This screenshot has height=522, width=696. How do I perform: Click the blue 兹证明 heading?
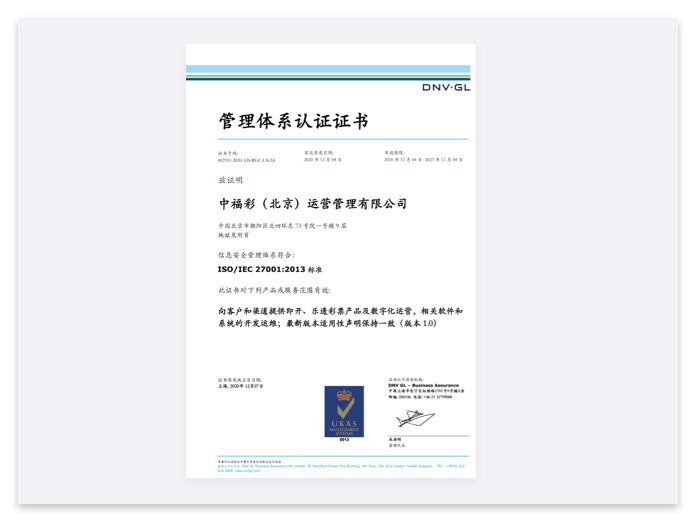pyautogui.click(x=230, y=180)
